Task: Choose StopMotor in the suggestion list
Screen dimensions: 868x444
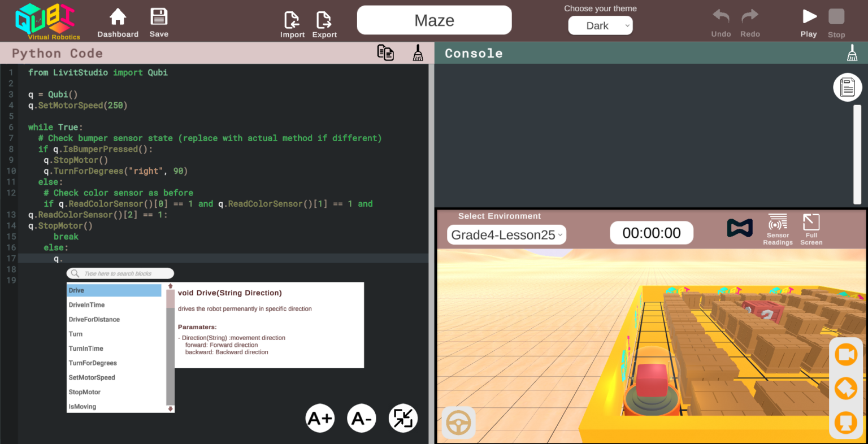Action: pos(85,392)
